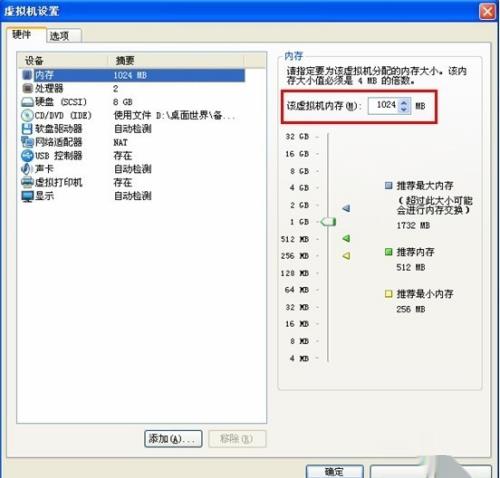Click the blue recommended-maximum memory arrow marker
500x478 pixels.
point(346,208)
